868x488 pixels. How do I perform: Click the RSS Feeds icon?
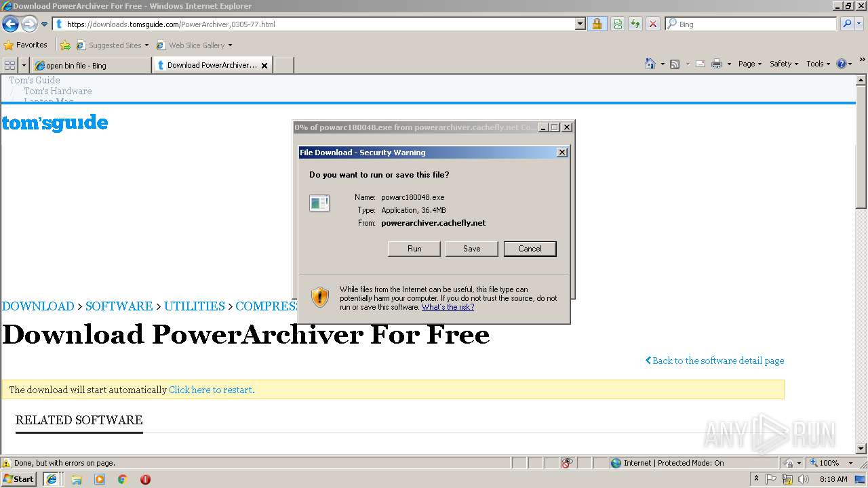(675, 64)
